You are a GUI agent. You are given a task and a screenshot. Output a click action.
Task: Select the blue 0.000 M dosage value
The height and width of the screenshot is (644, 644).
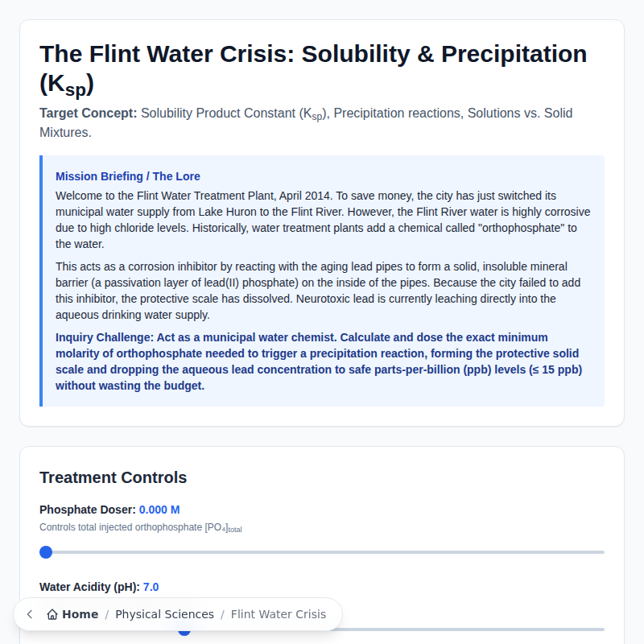pos(158,510)
